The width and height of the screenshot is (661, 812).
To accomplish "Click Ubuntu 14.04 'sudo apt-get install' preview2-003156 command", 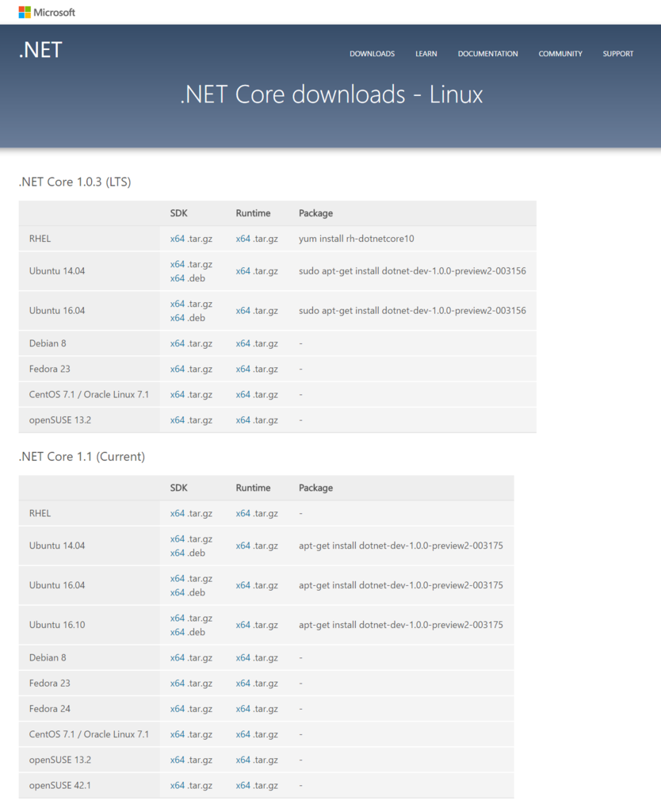I will [412, 271].
